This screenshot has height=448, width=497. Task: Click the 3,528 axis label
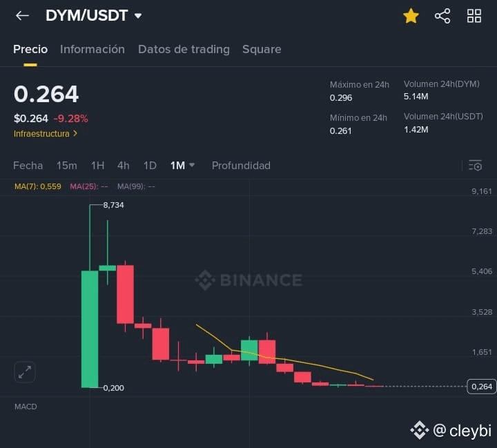click(x=482, y=312)
